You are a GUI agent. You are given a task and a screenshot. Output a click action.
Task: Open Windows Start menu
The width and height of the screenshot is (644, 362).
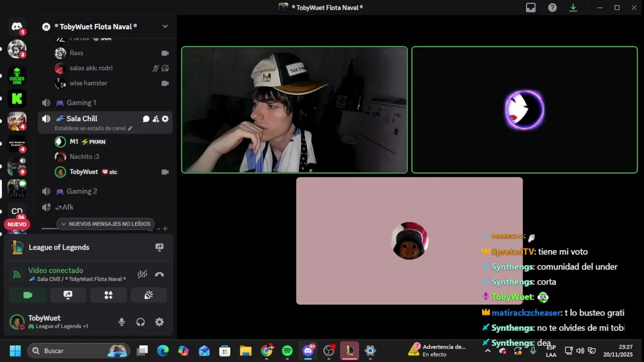coord(15,350)
